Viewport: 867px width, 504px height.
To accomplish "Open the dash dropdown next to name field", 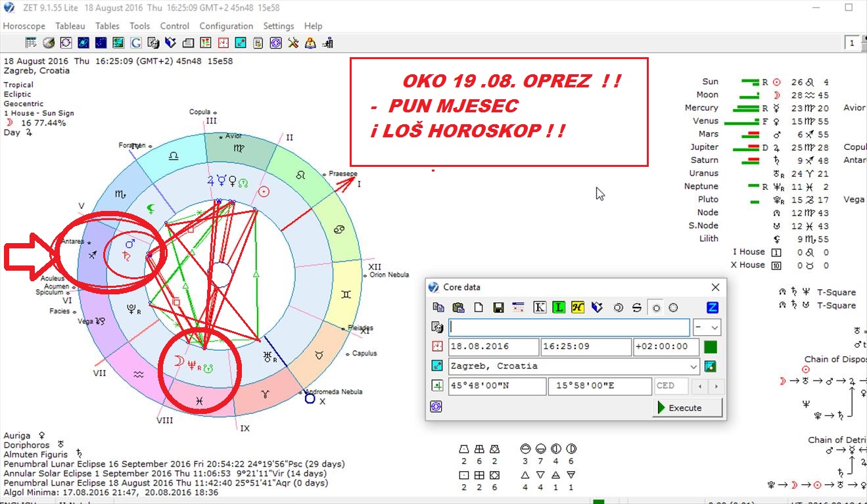I will [x=707, y=327].
